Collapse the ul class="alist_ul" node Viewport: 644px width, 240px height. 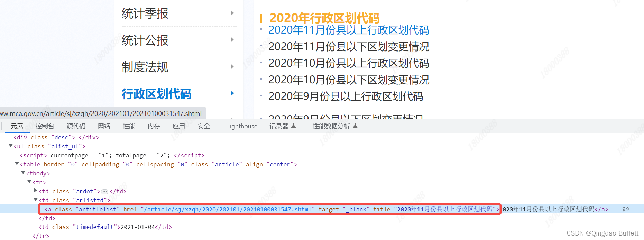[x=11, y=146]
